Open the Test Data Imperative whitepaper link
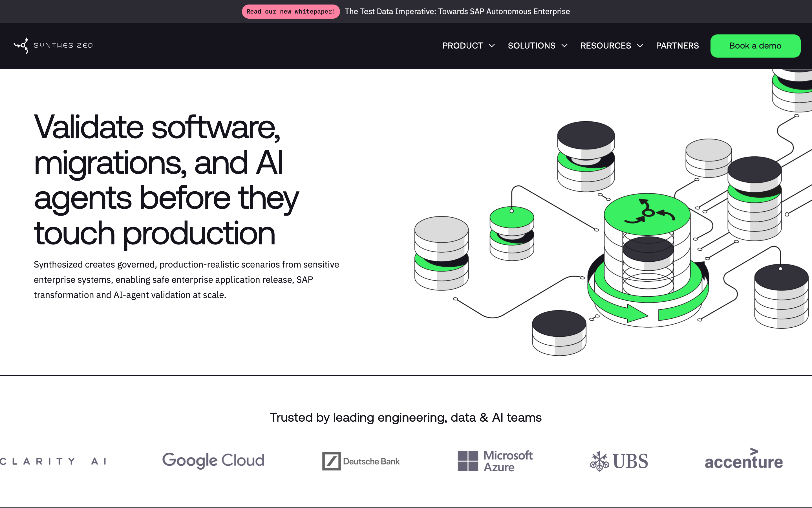The height and width of the screenshot is (508, 812). click(x=457, y=11)
